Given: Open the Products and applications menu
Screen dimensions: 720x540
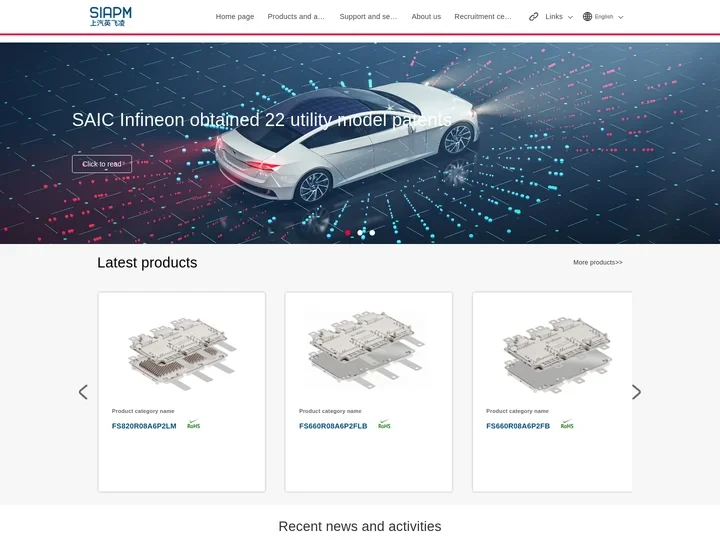Looking at the screenshot, I should 296,17.
